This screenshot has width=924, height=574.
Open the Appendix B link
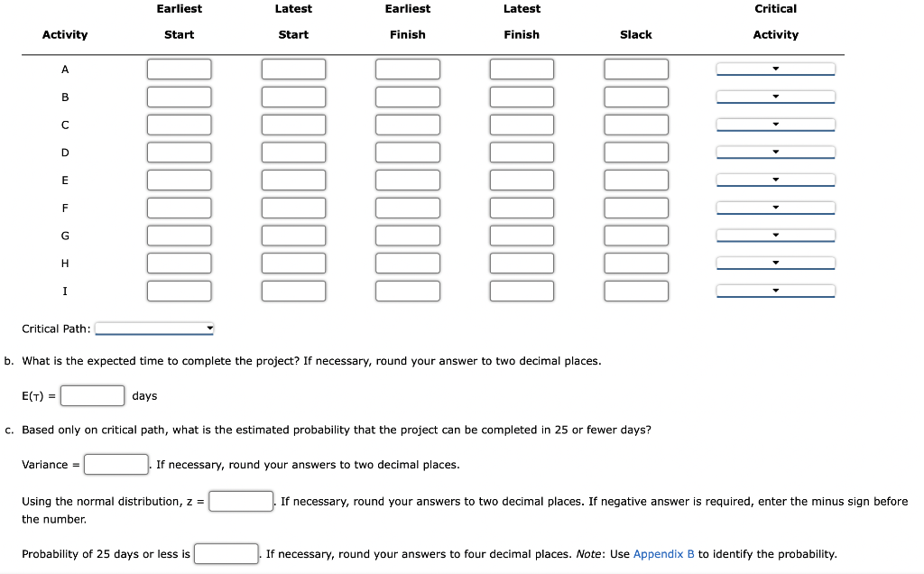(662, 553)
